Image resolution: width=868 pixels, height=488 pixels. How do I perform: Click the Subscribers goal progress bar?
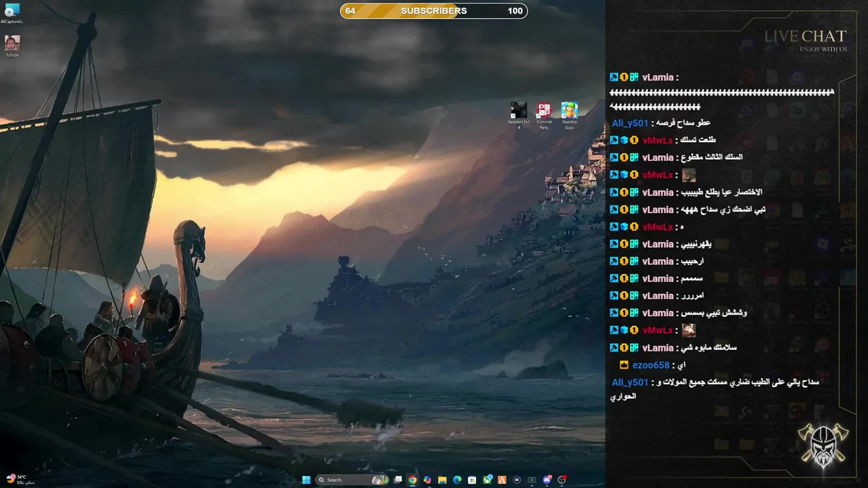click(x=434, y=11)
